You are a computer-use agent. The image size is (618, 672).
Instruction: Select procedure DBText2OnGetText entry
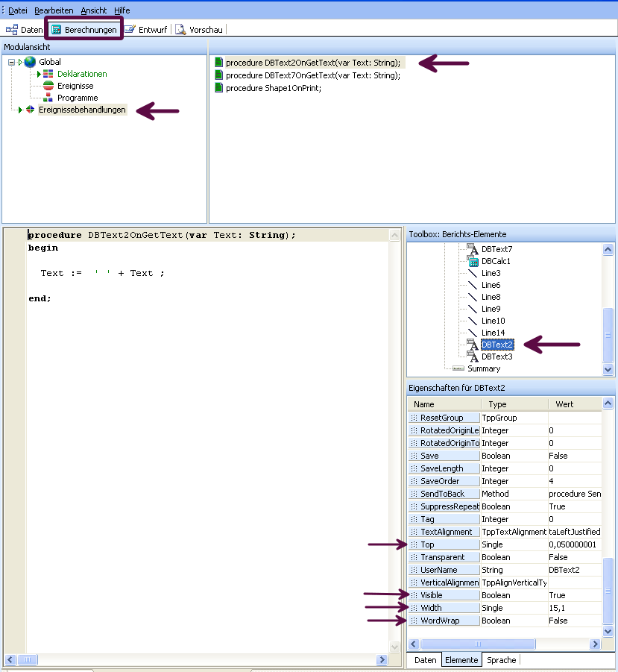pos(313,63)
